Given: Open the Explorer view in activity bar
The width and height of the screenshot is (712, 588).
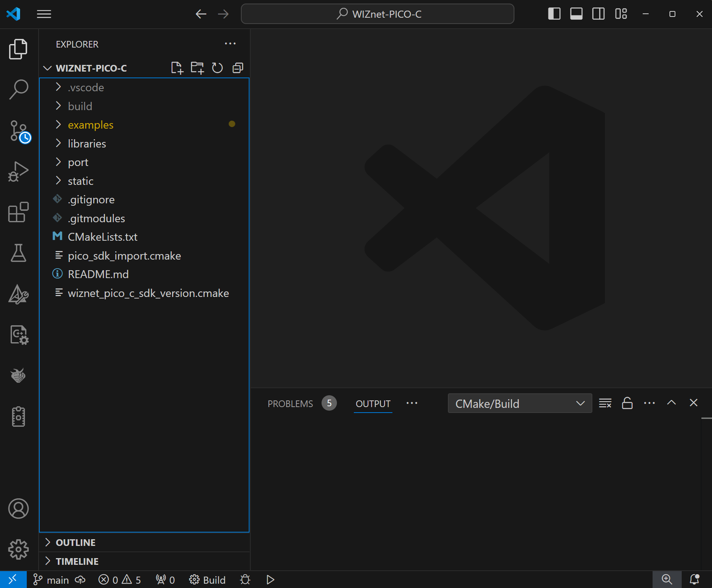Looking at the screenshot, I should click(x=18, y=49).
